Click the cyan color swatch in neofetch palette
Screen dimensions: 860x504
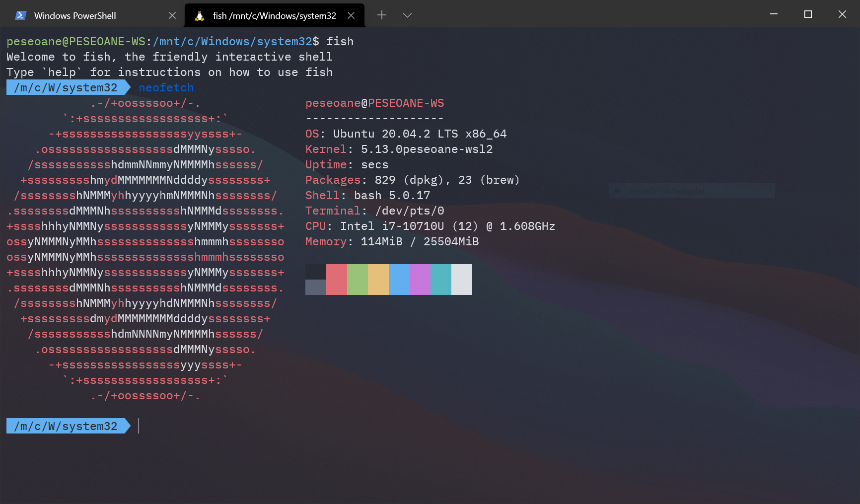tap(441, 280)
